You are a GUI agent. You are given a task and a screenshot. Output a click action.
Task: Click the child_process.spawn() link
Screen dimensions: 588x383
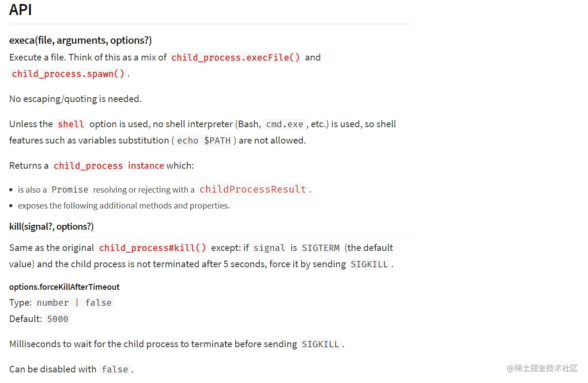(x=68, y=74)
